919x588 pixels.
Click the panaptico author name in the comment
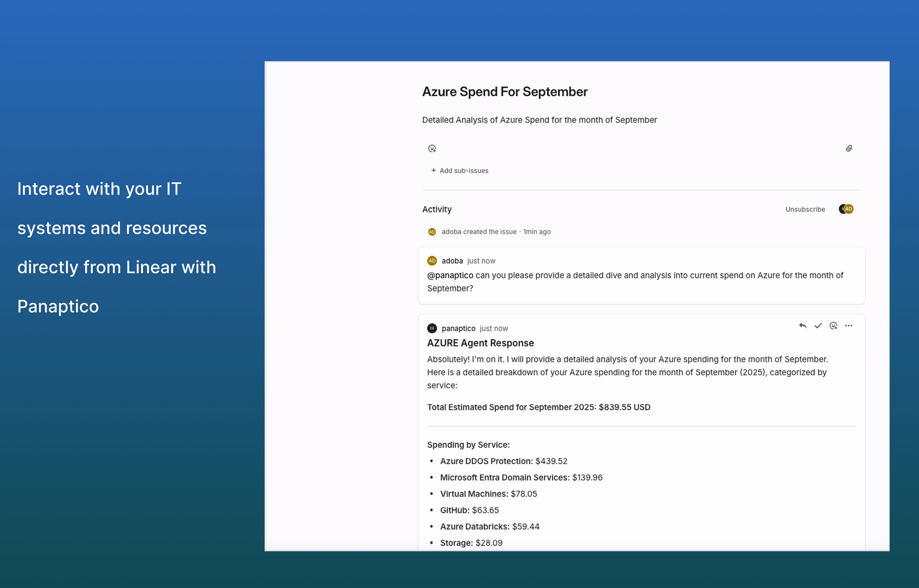(458, 328)
